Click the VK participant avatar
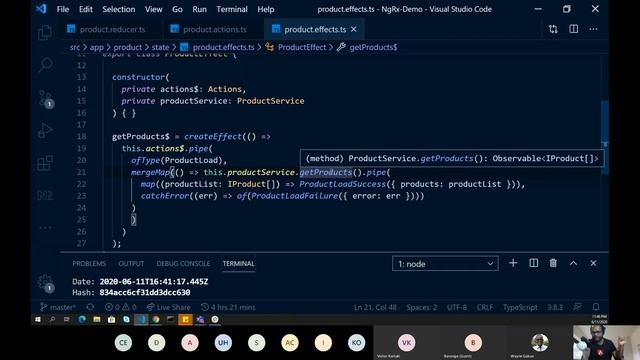 (x=407, y=343)
